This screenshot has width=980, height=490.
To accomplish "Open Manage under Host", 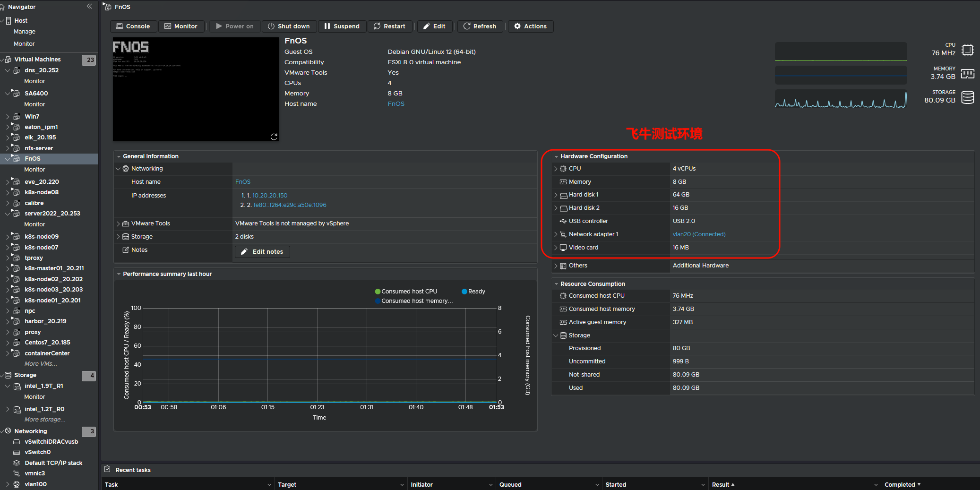I will 25,32.
